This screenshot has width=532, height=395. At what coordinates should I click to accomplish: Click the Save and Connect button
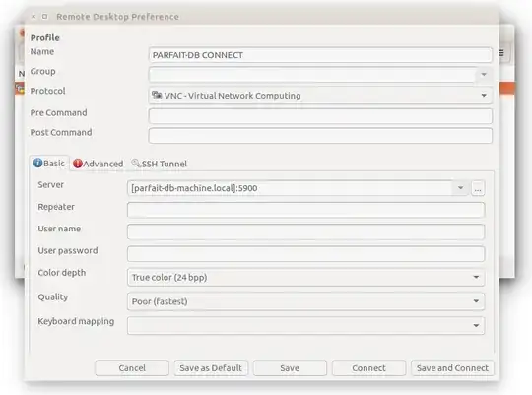452,368
